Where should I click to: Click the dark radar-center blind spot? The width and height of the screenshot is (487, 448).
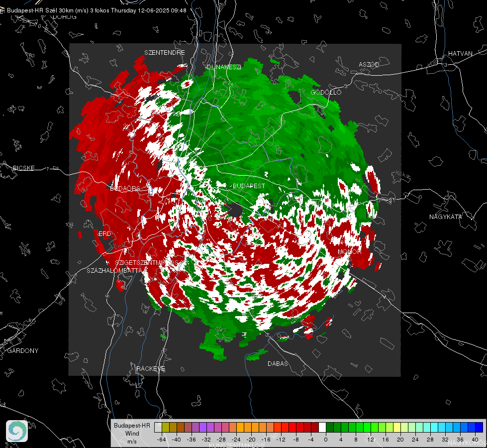(x=236, y=210)
